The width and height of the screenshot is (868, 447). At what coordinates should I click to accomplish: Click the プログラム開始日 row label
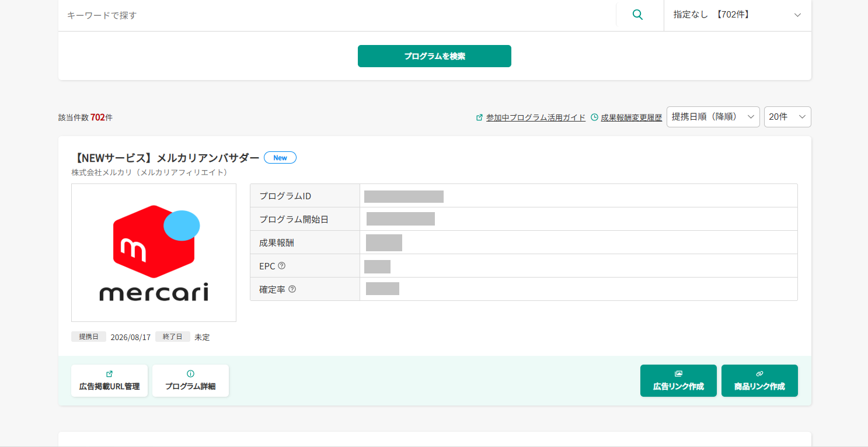pyautogui.click(x=294, y=219)
